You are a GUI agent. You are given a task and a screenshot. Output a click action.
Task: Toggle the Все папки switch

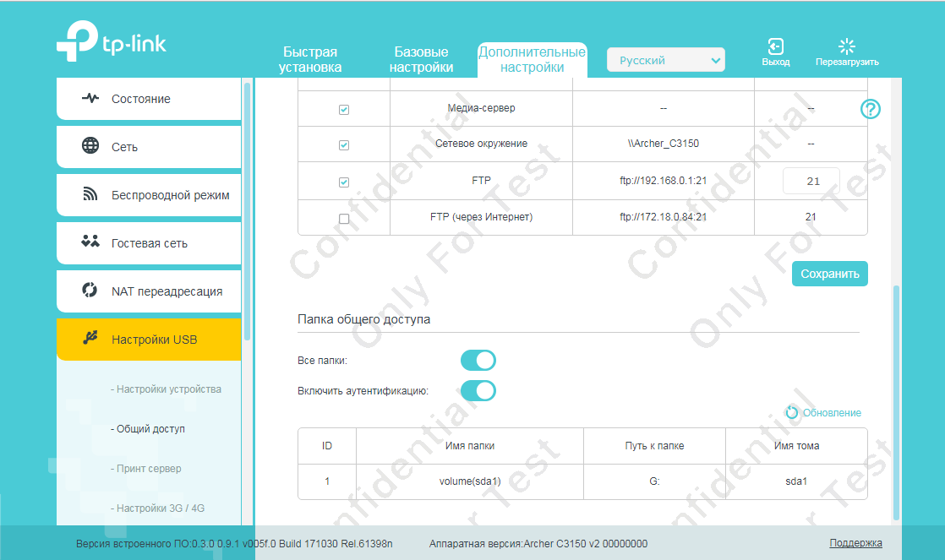(x=478, y=361)
